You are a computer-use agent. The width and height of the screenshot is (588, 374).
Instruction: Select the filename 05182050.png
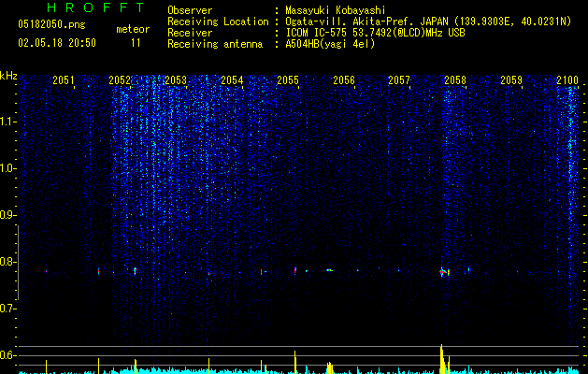(51, 24)
